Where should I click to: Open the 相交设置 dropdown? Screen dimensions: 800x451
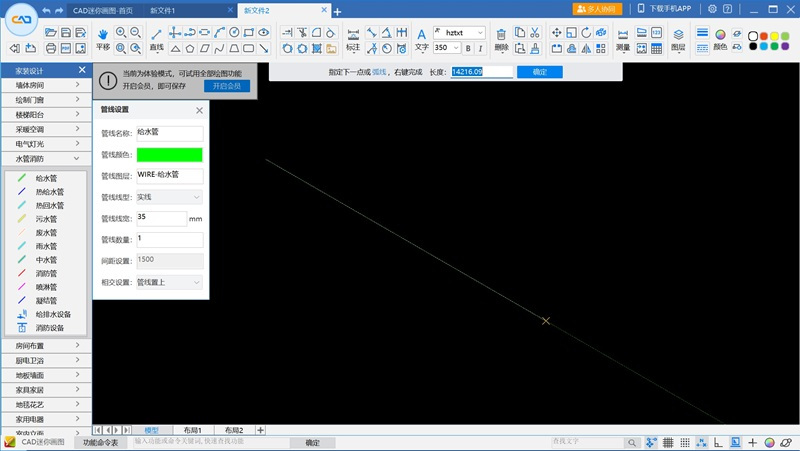point(168,282)
